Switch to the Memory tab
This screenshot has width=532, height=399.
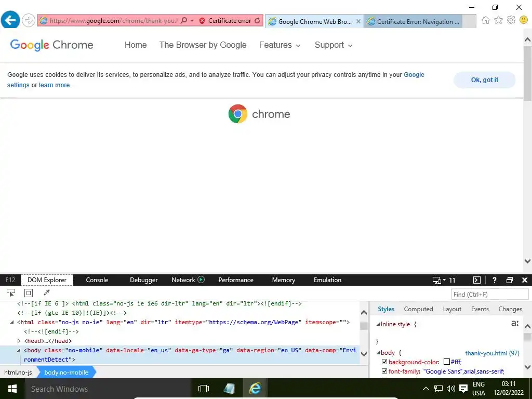[284, 280]
